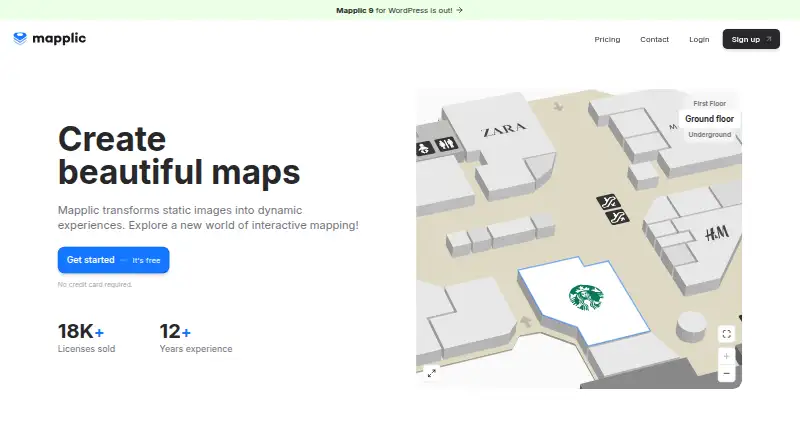Toggle fullscreen map view
800x440 pixels.
click(x=727, y=334)
